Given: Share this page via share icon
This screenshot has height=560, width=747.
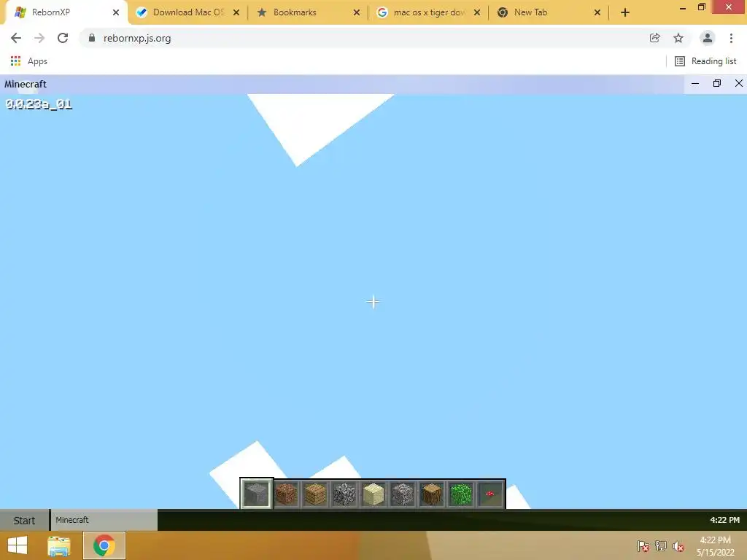Looking at the screenshot, I should [x=655, y=38].
